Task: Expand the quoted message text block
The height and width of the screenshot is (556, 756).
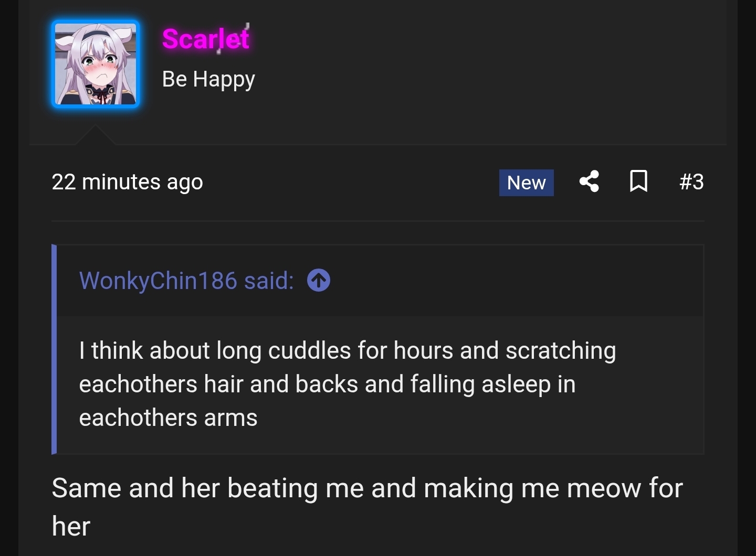Action: coord(381,384)
